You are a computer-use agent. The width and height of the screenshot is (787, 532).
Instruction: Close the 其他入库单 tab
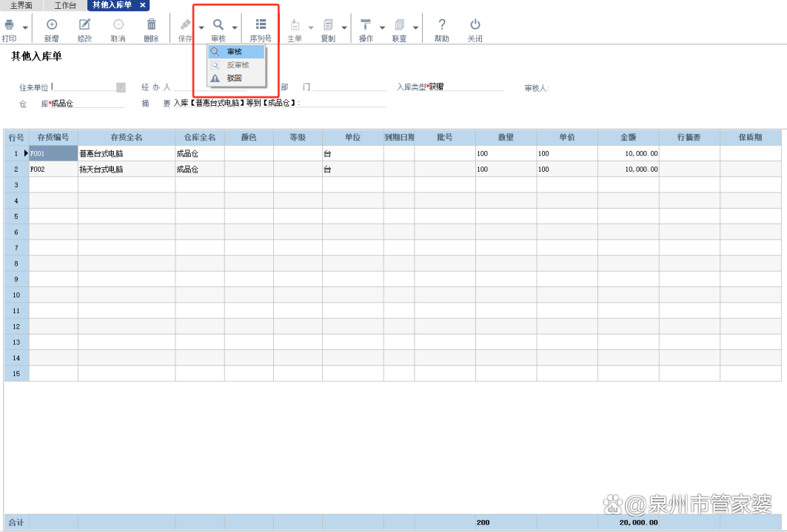pos(143,5)
